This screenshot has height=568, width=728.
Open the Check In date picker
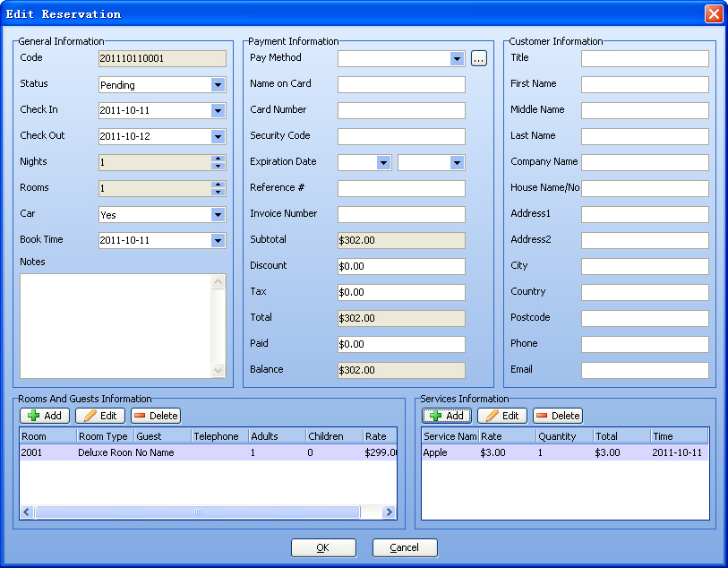(x=218, y=111)
